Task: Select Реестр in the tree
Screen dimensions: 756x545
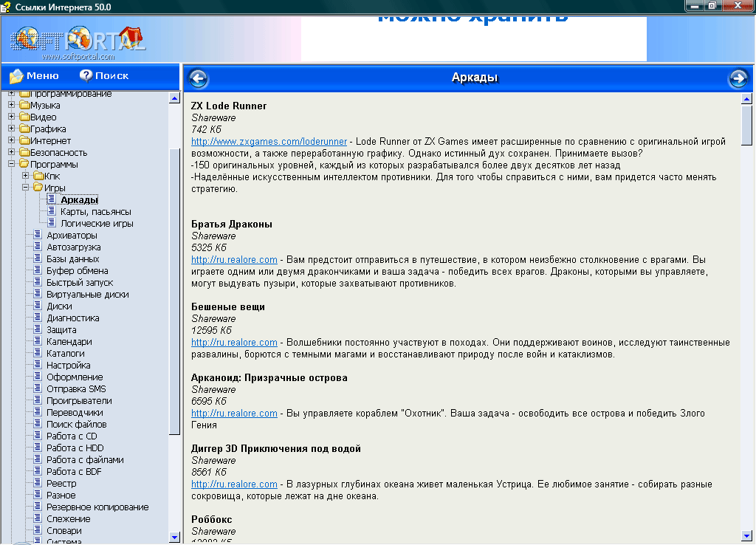Action: 61,483
